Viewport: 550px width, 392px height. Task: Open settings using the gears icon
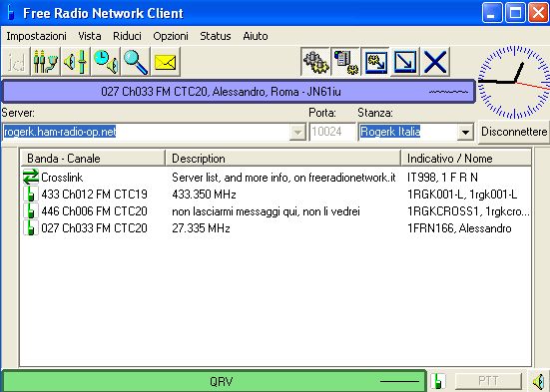[315, 62]
